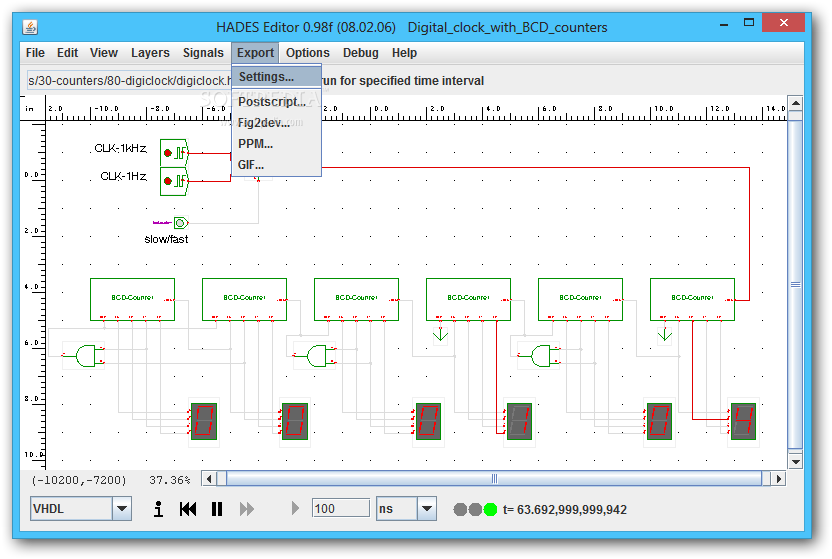Viewport: 832px width, 559px height.
Task: Open the VHDL simulator dropdown
Action: pyautogui.click(x=122, y=509)
